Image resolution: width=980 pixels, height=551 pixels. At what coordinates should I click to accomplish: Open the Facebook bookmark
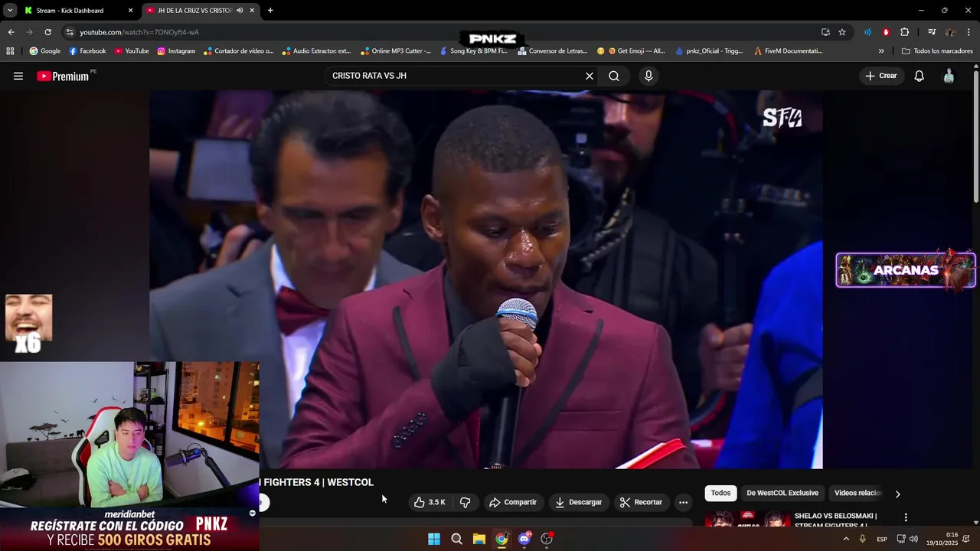(x=87, y=51)
